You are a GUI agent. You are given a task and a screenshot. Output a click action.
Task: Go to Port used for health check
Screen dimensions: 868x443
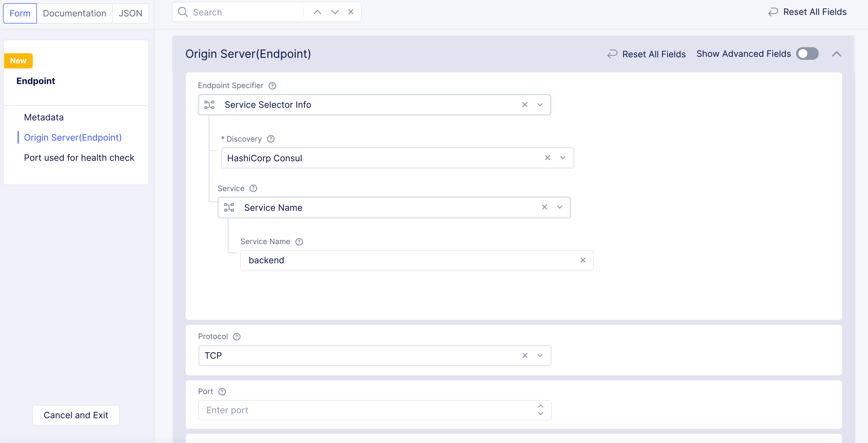(79, 158)
